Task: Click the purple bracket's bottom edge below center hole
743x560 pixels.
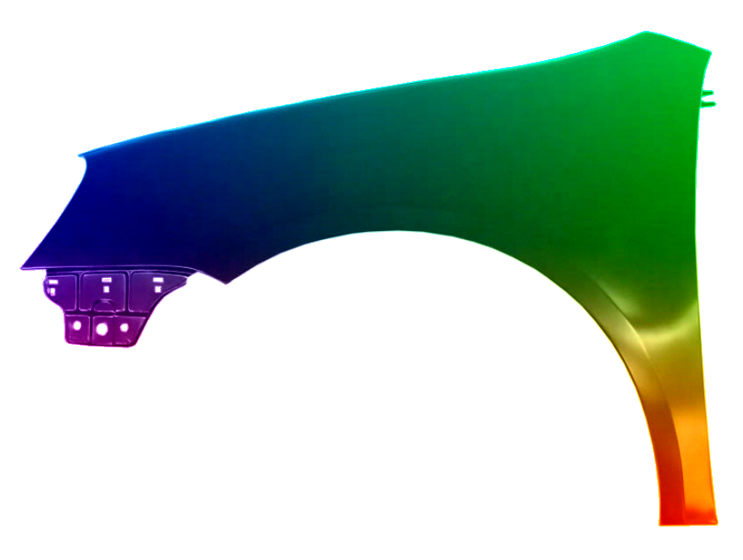Action: click(101, 345)
